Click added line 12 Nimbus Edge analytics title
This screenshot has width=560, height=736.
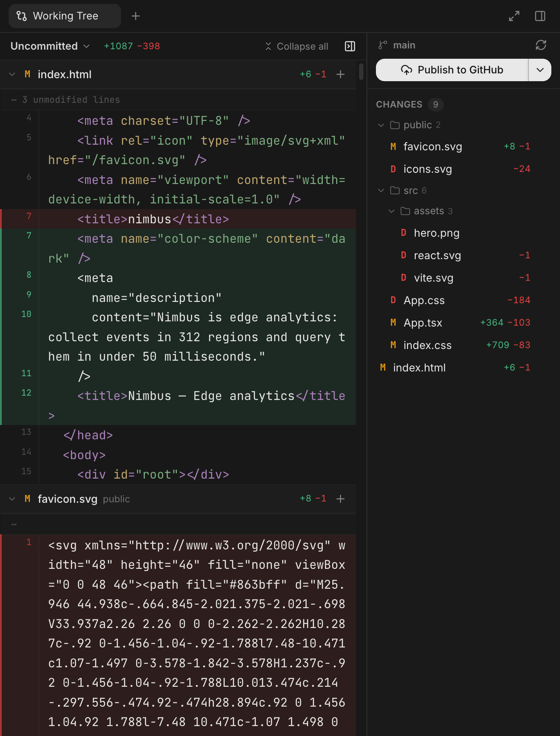(178, 405)
